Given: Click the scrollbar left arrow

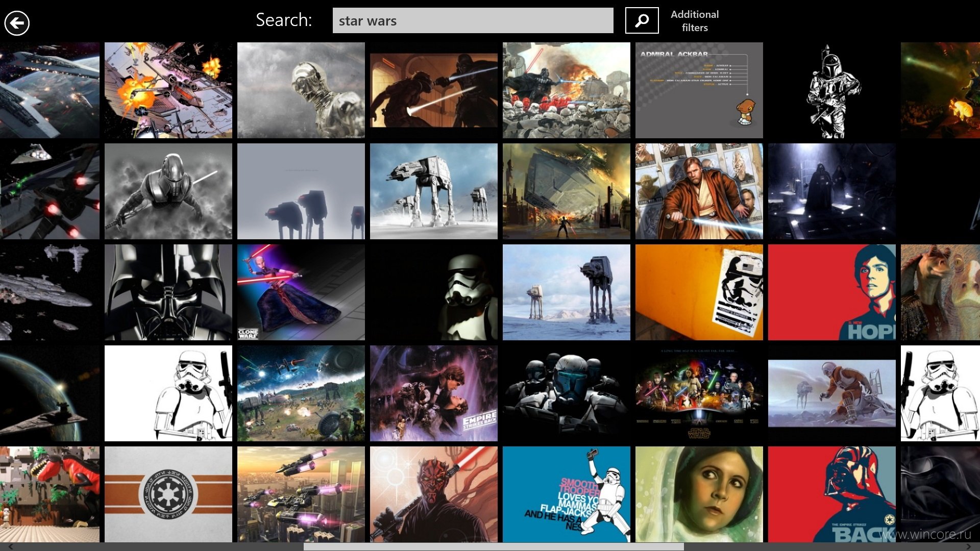Looking at the screenshot, I should tap(9, 546).
